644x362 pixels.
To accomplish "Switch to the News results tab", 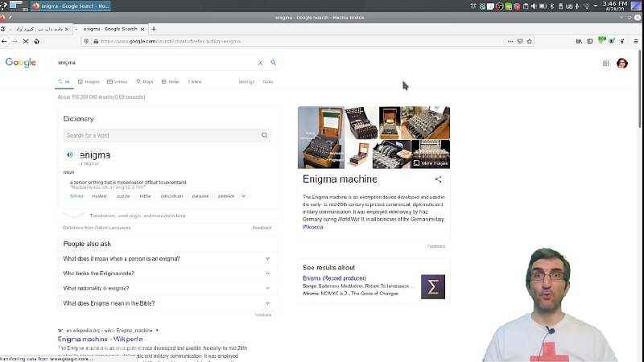I will (x=171, y=82).
